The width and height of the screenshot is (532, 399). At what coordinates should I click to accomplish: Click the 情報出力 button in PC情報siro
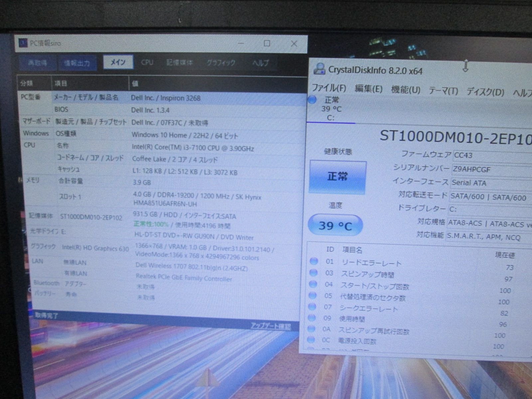pos(76,63)
